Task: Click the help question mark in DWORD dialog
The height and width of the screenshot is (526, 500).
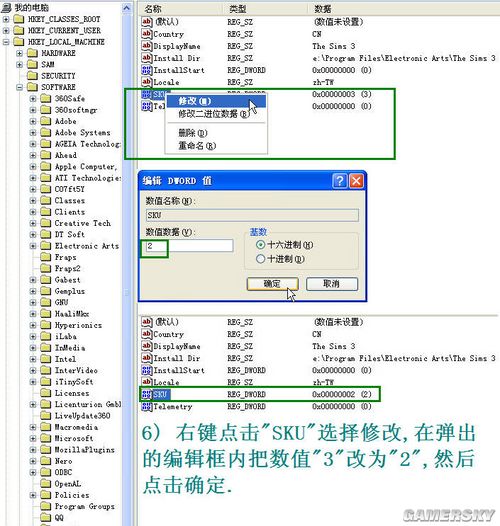Action: (339, 181)
